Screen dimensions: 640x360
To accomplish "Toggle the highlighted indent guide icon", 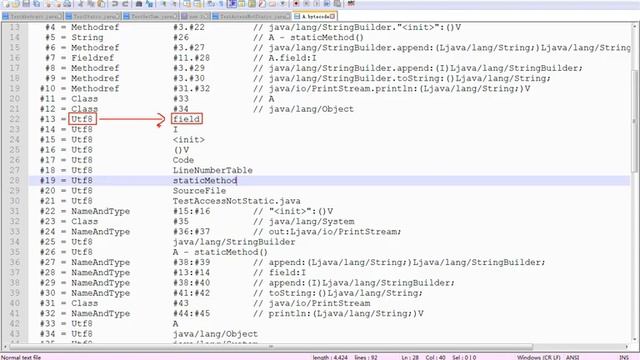I will 231,4.
